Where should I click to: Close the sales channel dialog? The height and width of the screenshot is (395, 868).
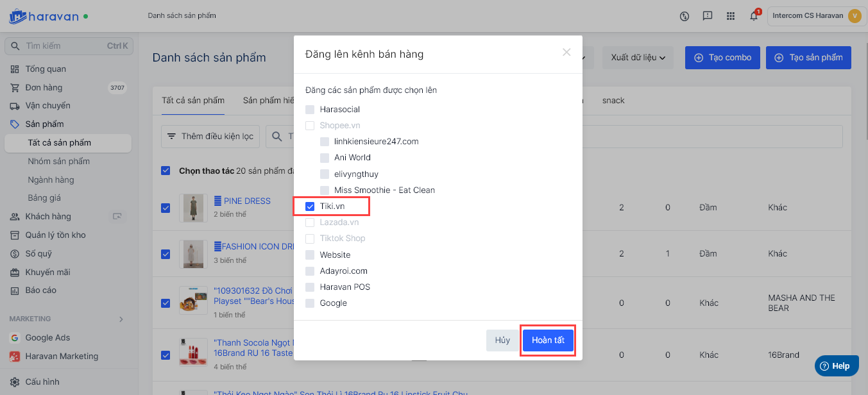pyautogui.click(x=566, y=53)
